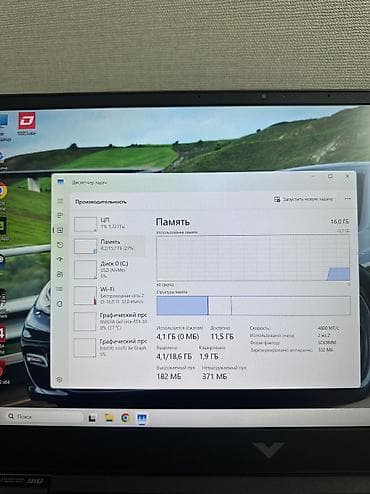Image resolution: width=370 pixels, height=494 pixels.
Task: Open Task View icon on taskbar
Action: click(92, 418)
